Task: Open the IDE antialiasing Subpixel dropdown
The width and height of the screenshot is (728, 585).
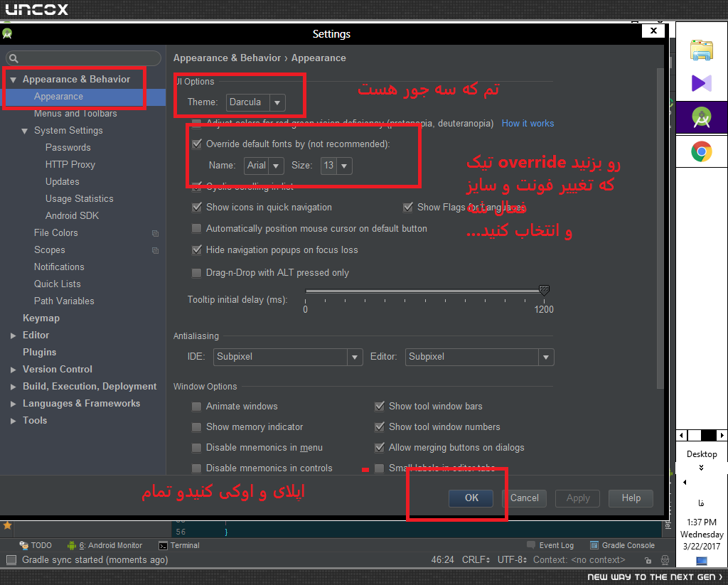Action: click(288, 357)
